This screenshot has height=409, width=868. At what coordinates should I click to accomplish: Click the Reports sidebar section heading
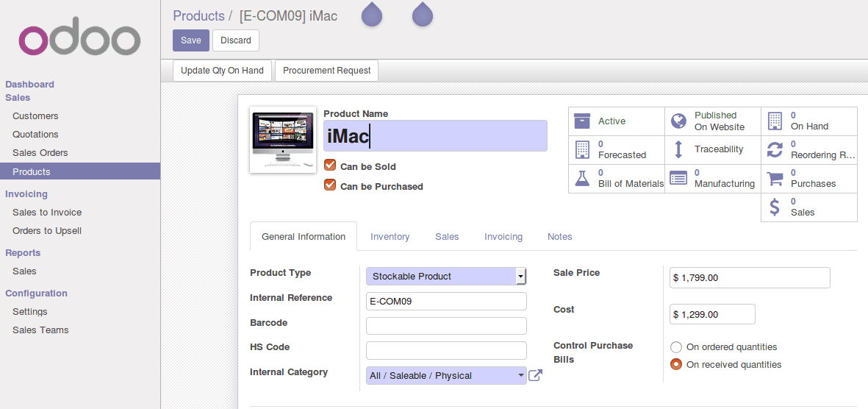(23, 253)
